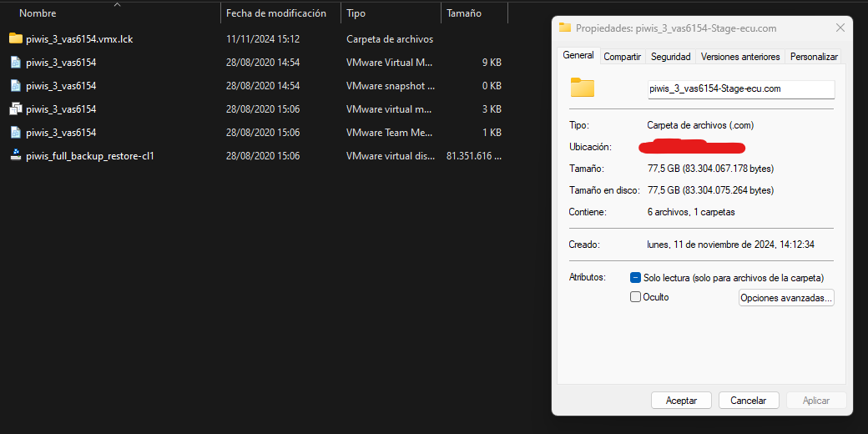The height and width of the screenshot is (434, 868).
Task: Enable the Oculto checkbox
Action: point(635,297)
